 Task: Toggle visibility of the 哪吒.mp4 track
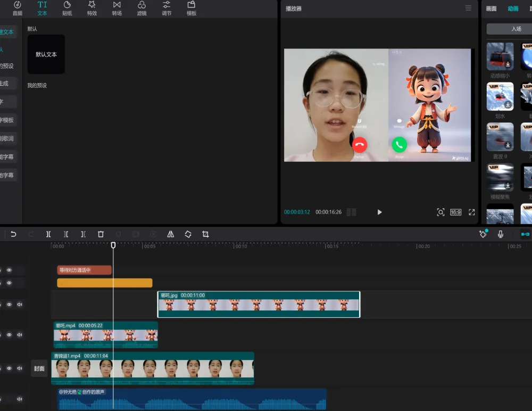coord(9,335)
